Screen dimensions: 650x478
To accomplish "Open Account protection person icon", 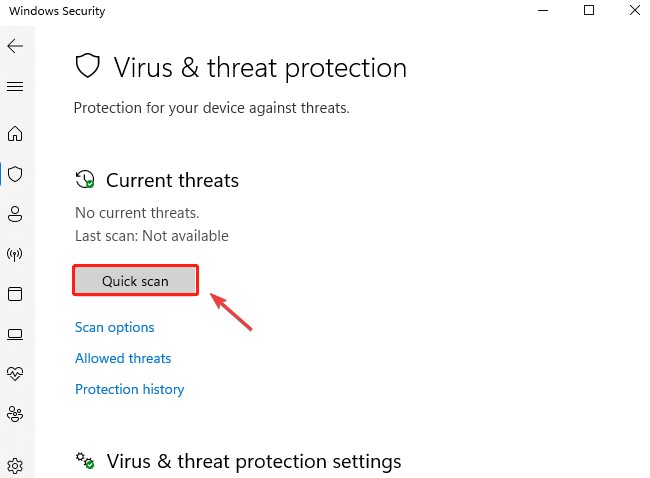I will [15, 214].
